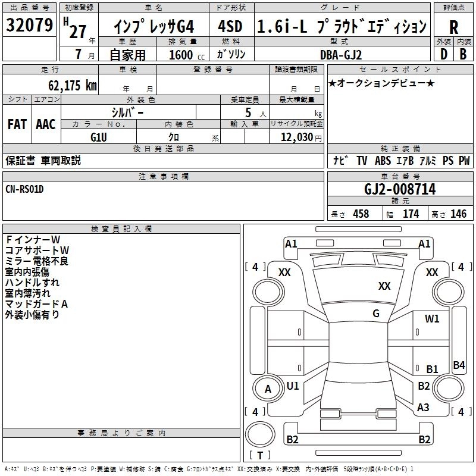Viewport: 476px width, 476px height.
Task: Select the B4 marker on car diagram
Action: 459,365
